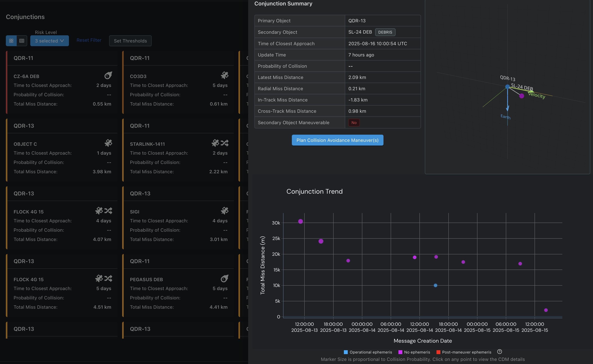Toggle No ephemeris legend entry

[x=414, y=352]
